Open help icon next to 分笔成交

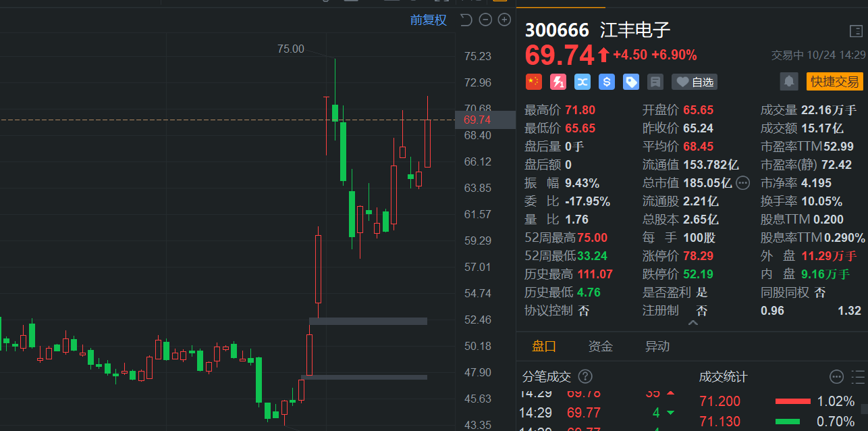tap(585, 376)
